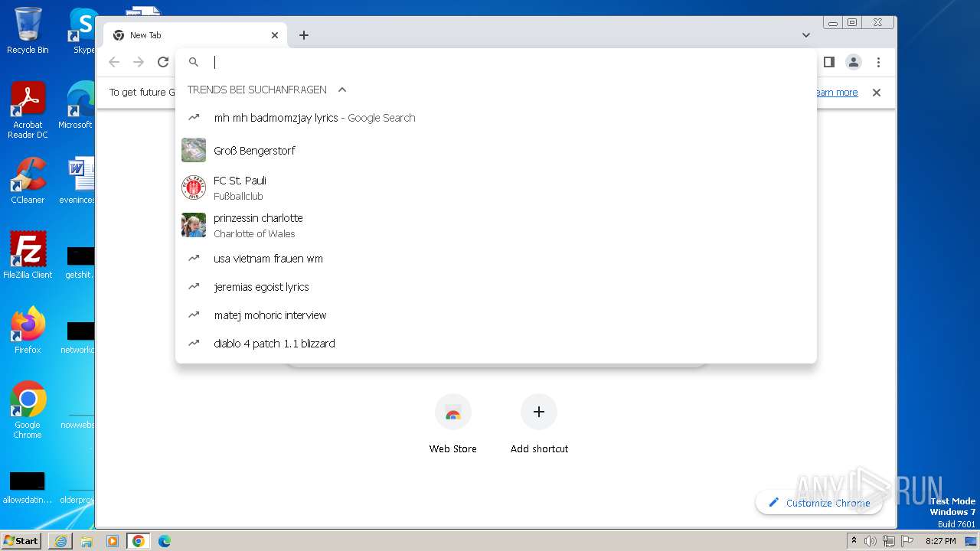Select suggestion Groß Bengerstorf
The width and height of the screenshot is (980, 551).
[x=496, y=151]
